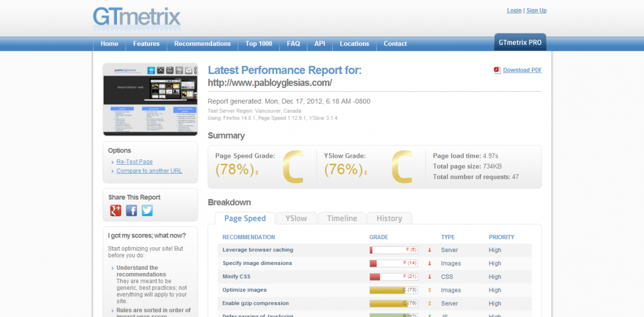Go to Recommendations in navigation bar
644x317 pixels.
pyautogui.click(x=202, y=44)
